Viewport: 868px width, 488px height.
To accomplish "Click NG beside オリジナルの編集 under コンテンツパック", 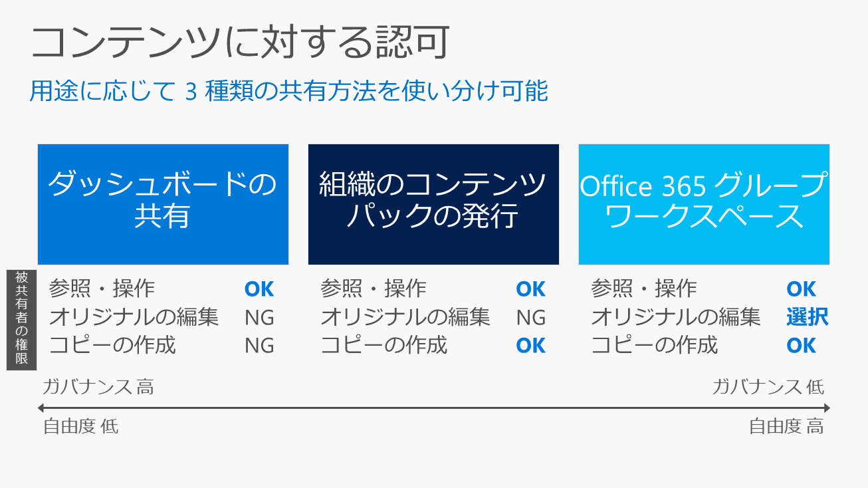I will [530, 318].
